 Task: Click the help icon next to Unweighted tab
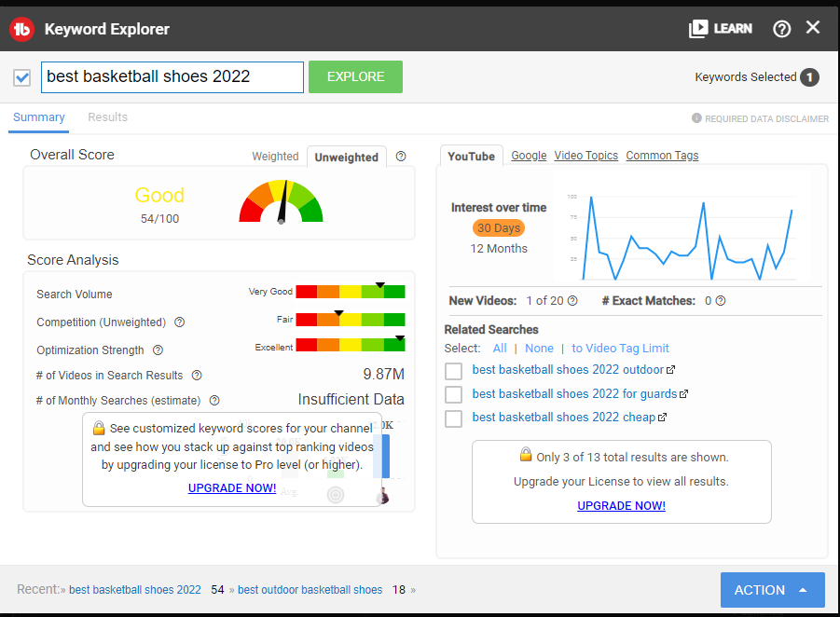pos(401,157)
